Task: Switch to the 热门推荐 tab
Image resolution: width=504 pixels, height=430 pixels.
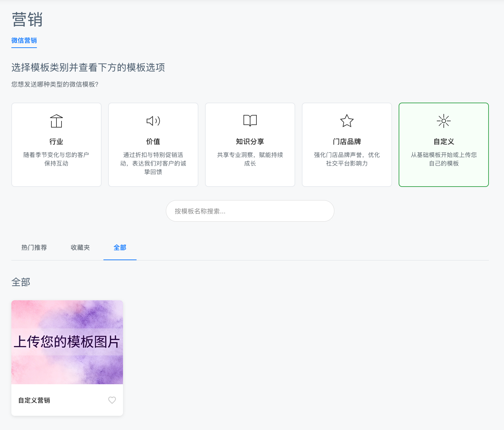Action: (x=34, y=248)
